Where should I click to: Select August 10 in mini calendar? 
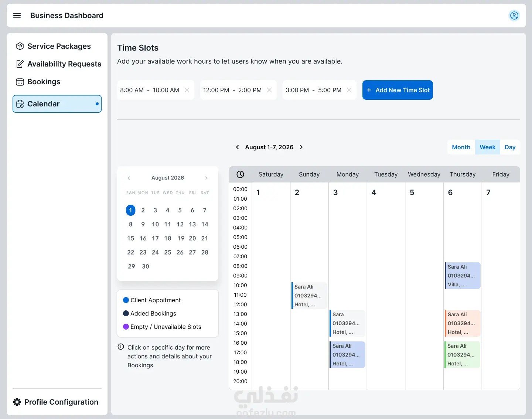pyautogui.click(x=155, y=224)
